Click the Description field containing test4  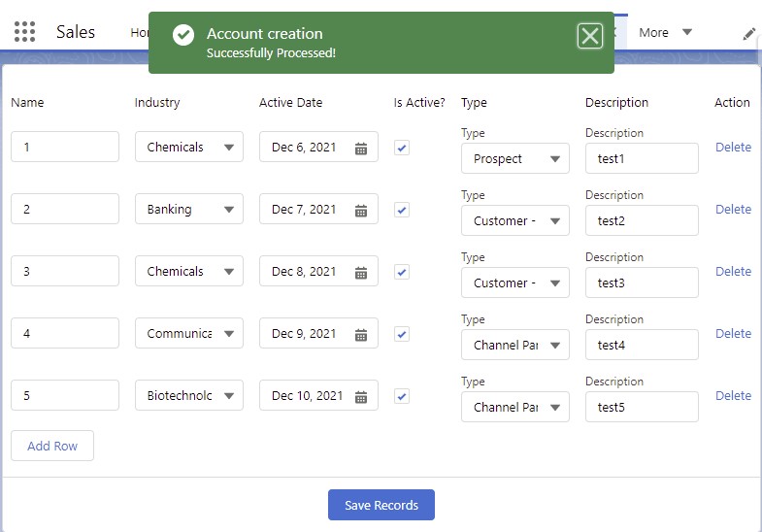642,346
